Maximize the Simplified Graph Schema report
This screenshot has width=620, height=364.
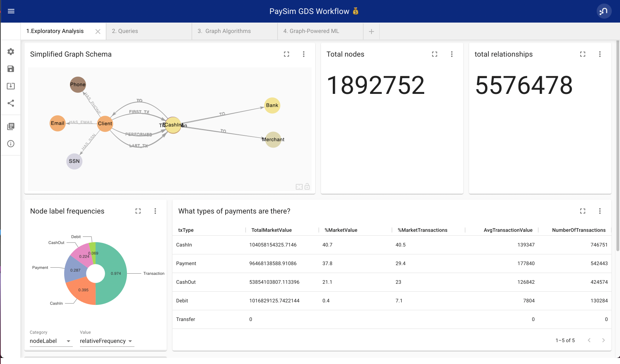tap(287, 54)
